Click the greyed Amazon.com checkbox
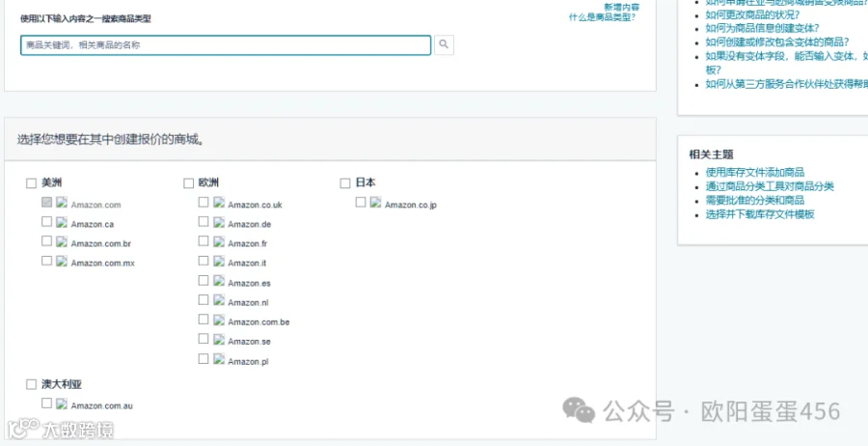Screen dimensions: 868x446 coord(46,202)
